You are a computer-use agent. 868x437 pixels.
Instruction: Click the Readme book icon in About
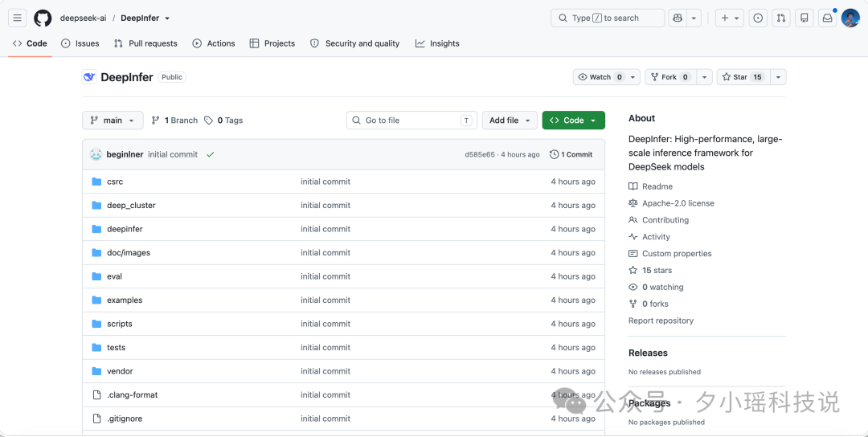633,187
